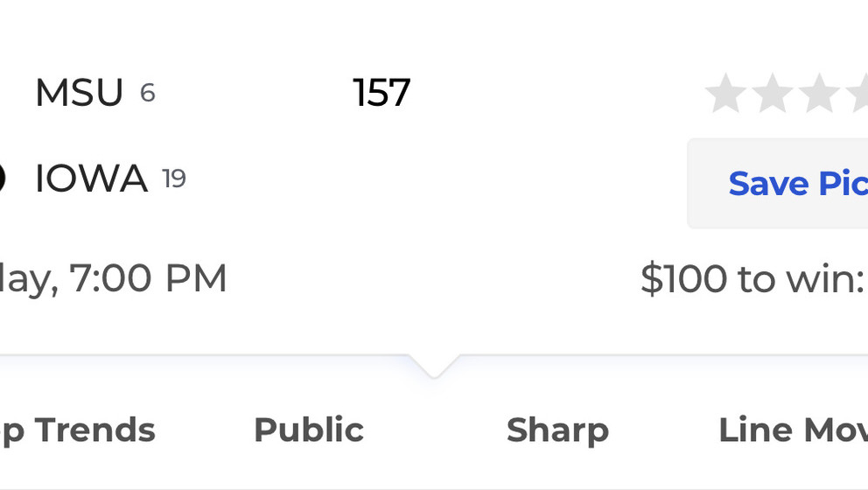
Task: Click the $100 wager amount
Action: click(x=683, y=278)
